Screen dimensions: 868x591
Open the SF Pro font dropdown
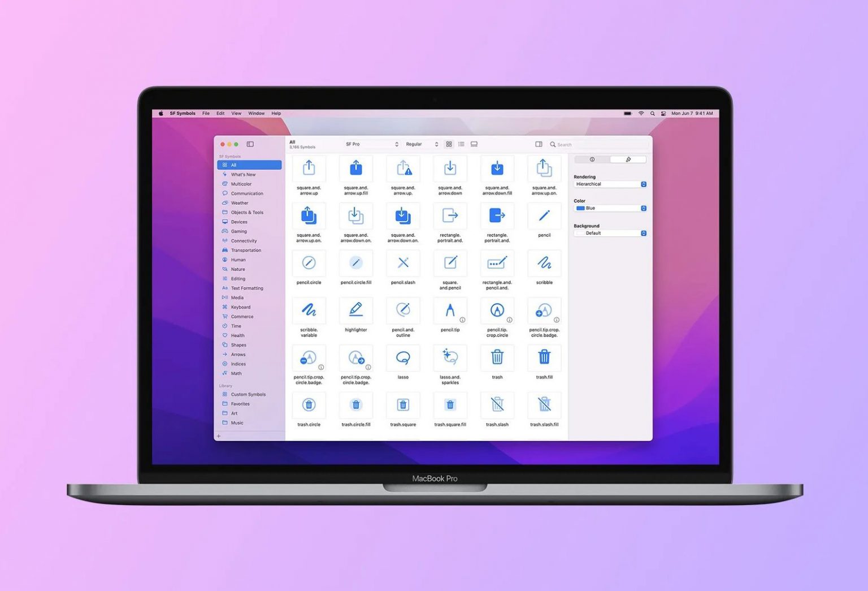point(371,144)
